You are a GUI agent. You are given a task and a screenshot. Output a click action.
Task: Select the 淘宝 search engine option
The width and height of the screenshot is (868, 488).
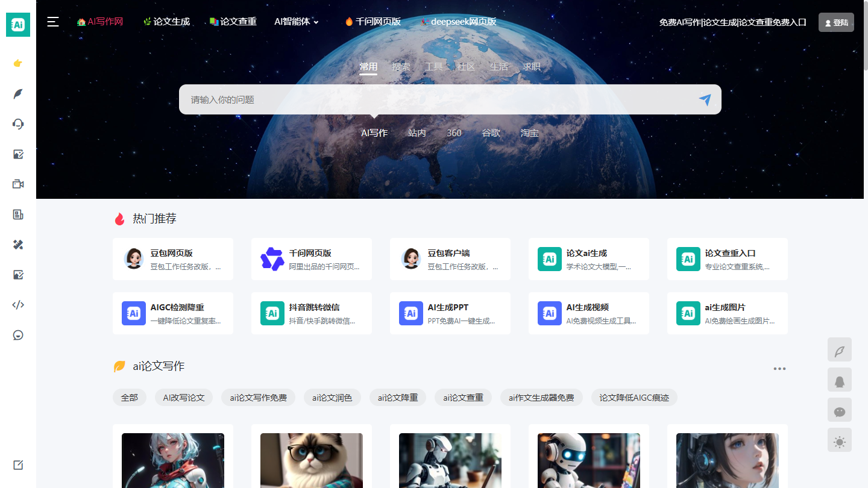click(x=530, y=133)
